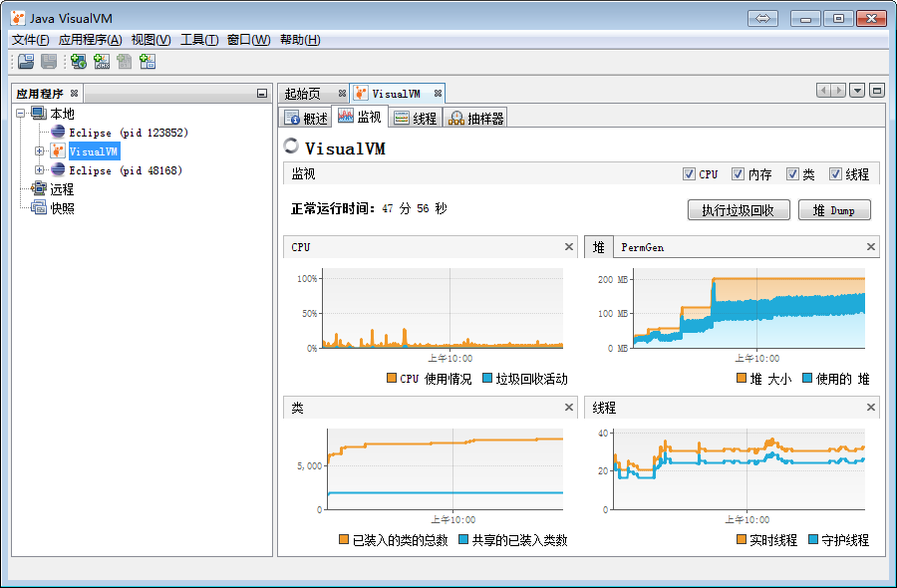
Task: Click the 快照 snapshots icon
Action: pyautogui.click(x=39, y=207)
